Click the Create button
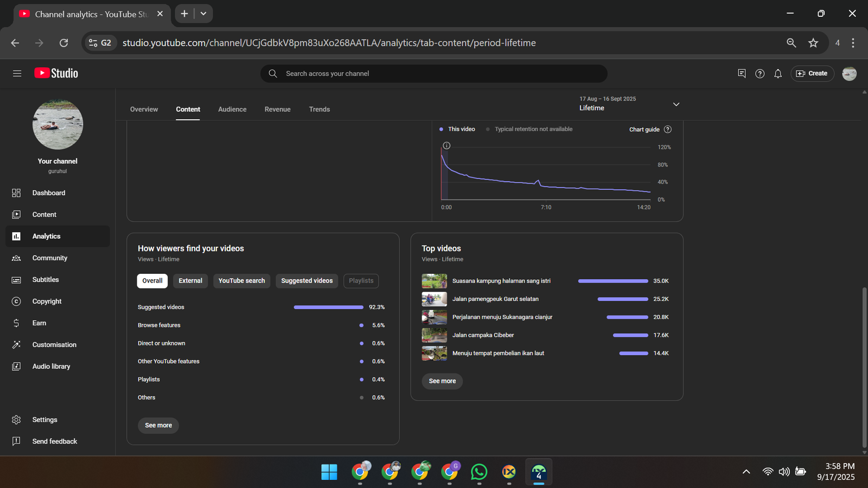 pyautogui.click(x=812, y=74)
